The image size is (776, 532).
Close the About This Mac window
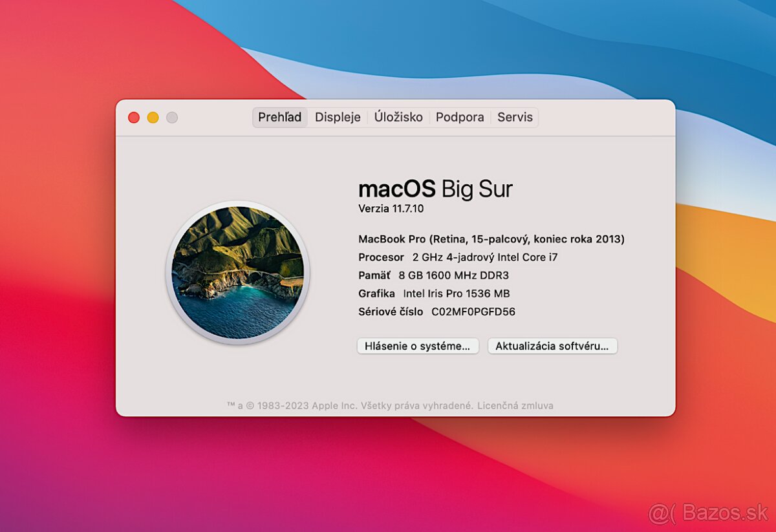tap(133, 117)
